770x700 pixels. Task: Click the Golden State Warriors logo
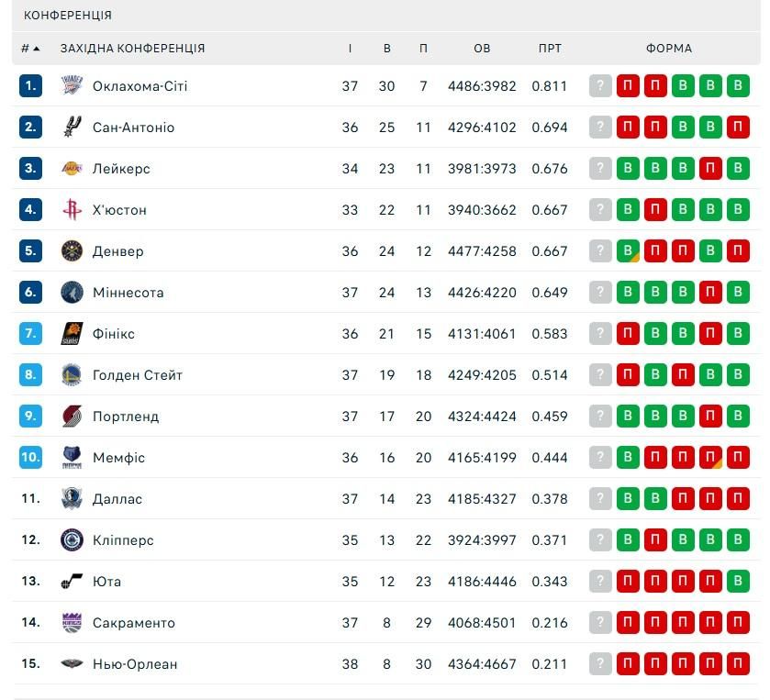pyautogui.click(x=73, y=375)
